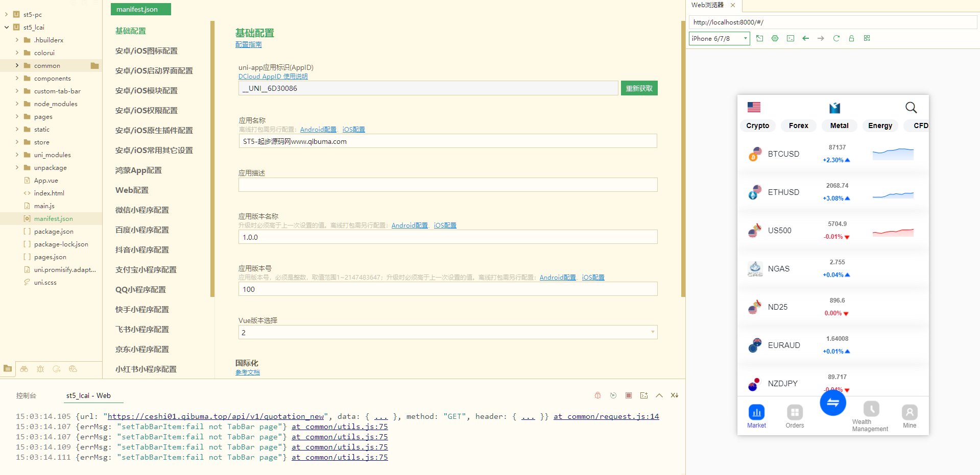This screenshot has height=475, width=980.
Task: Click the red stop icon in console
Action: coord(629,395)
